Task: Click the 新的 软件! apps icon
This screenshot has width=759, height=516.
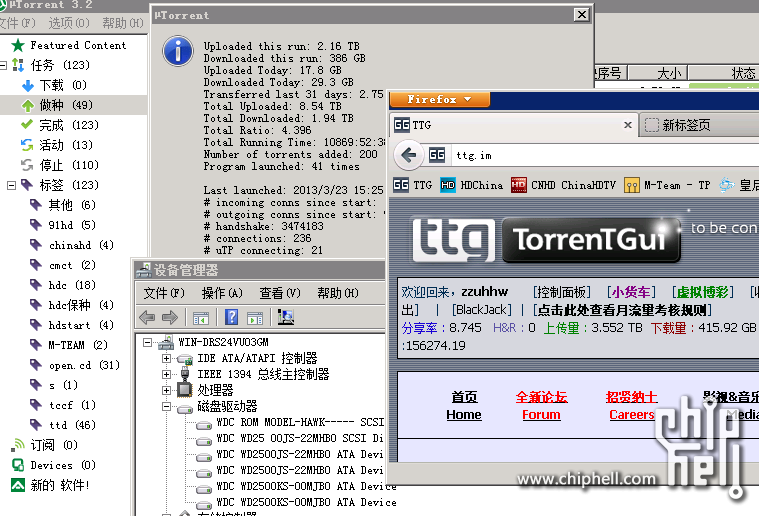Action: coord(18,485)
